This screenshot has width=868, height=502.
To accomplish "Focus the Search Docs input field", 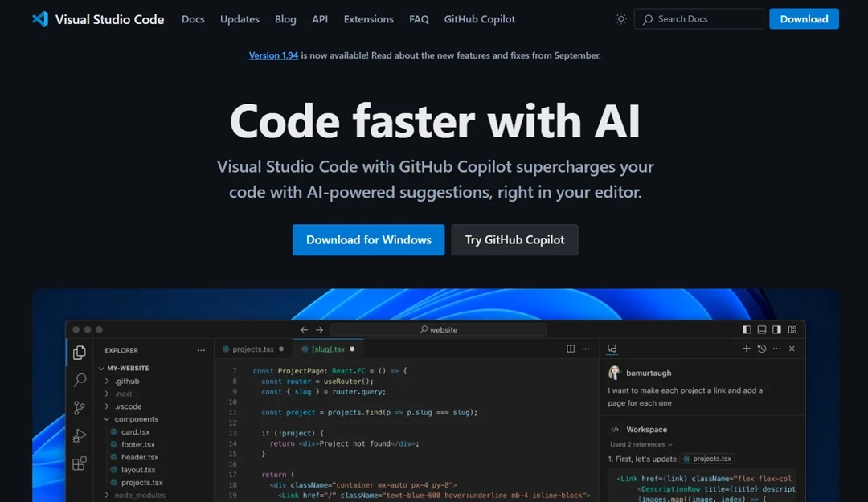I will tap(698, 18).
